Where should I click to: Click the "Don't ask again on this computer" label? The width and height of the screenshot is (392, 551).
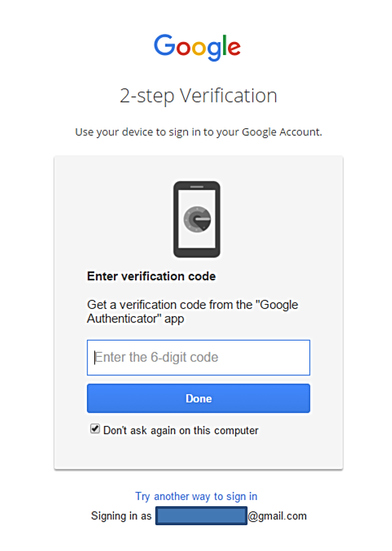click(180, 430)
